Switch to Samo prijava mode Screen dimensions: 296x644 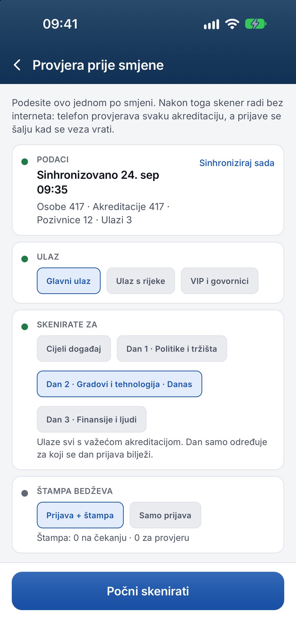coord(165,515)
